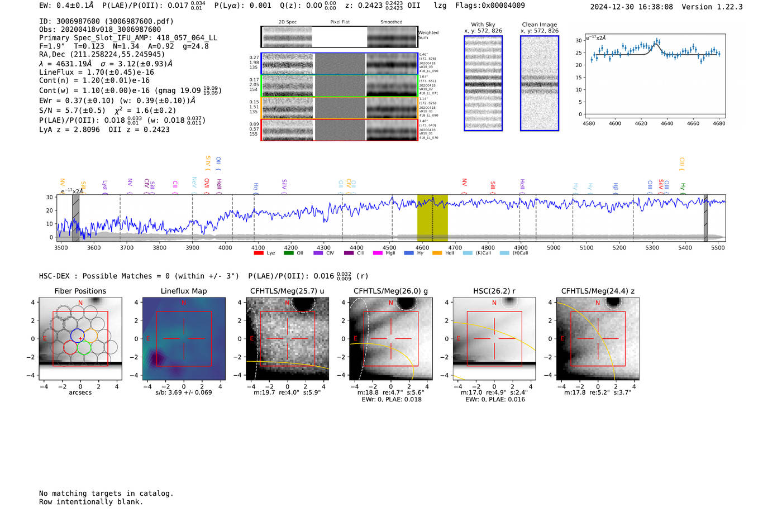
Task: Select the orange-bordered 2D spec fiber row
Action: (x=339, y=108)
